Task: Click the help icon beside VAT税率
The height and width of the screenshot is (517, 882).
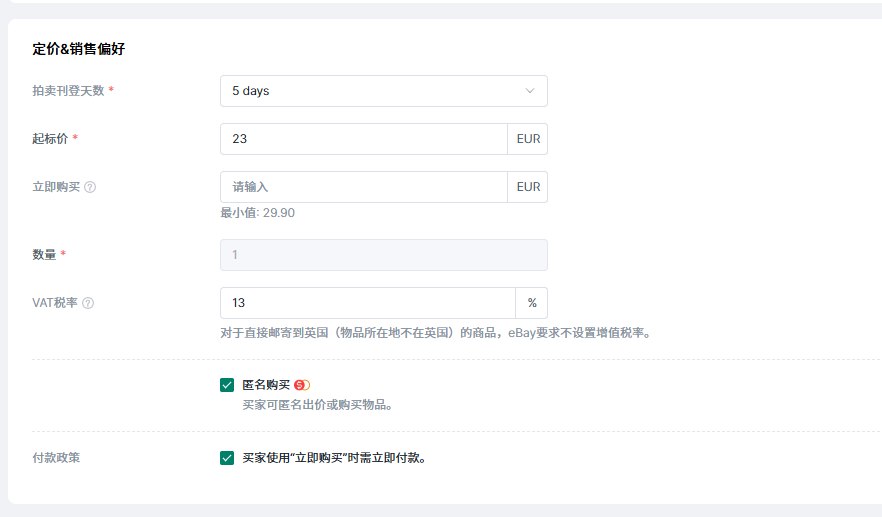Action: [x=88, y=303]
